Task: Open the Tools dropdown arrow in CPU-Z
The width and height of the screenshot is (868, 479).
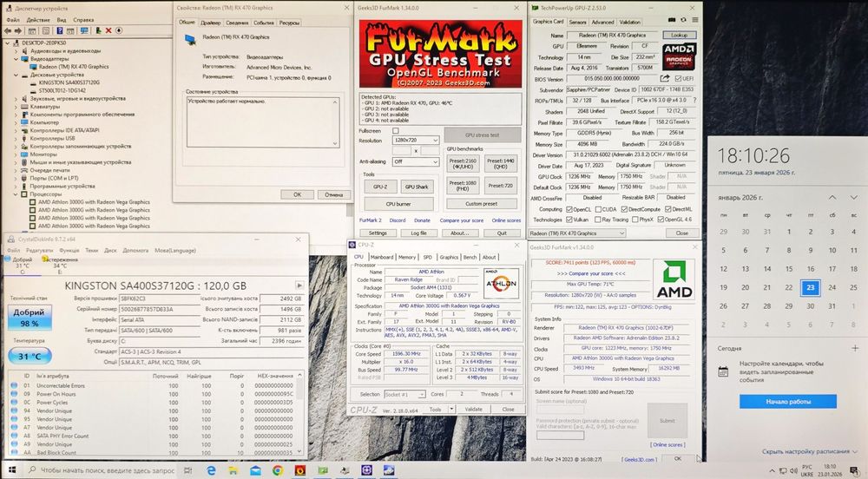Action: [451, 410]
